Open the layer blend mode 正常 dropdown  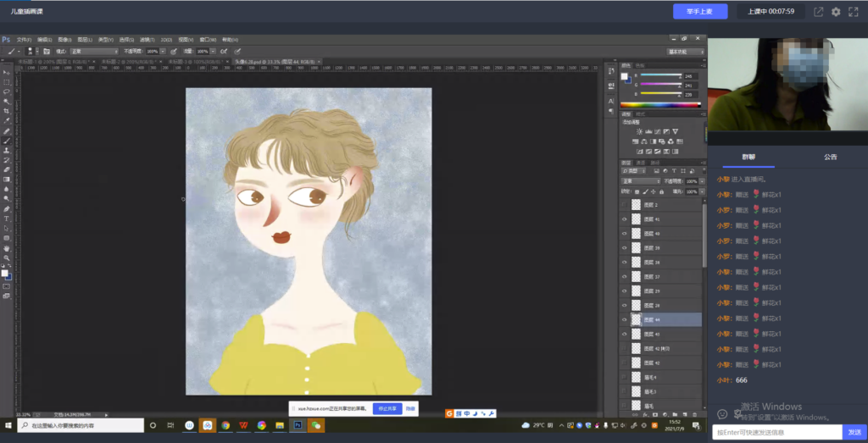point(641,181)
